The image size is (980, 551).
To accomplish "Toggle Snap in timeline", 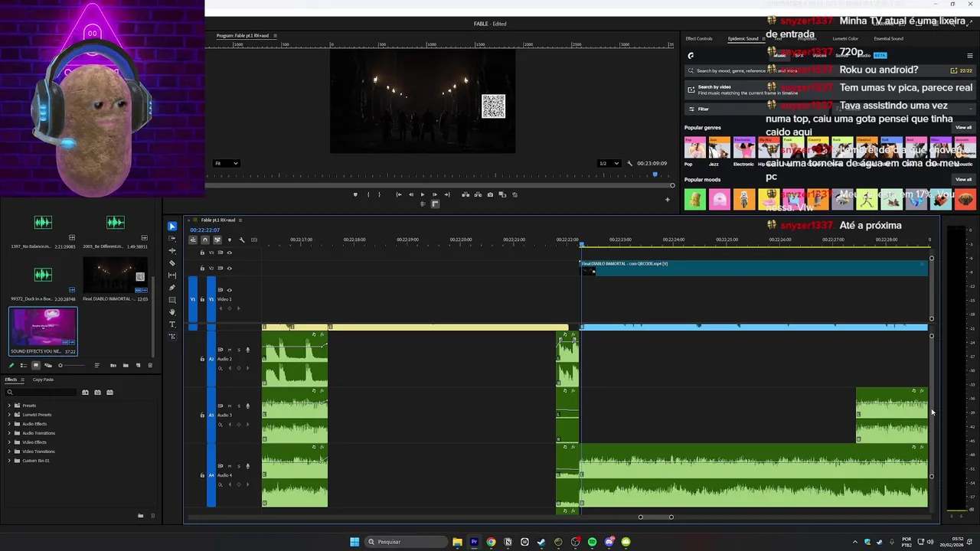I will pos(205,240).
